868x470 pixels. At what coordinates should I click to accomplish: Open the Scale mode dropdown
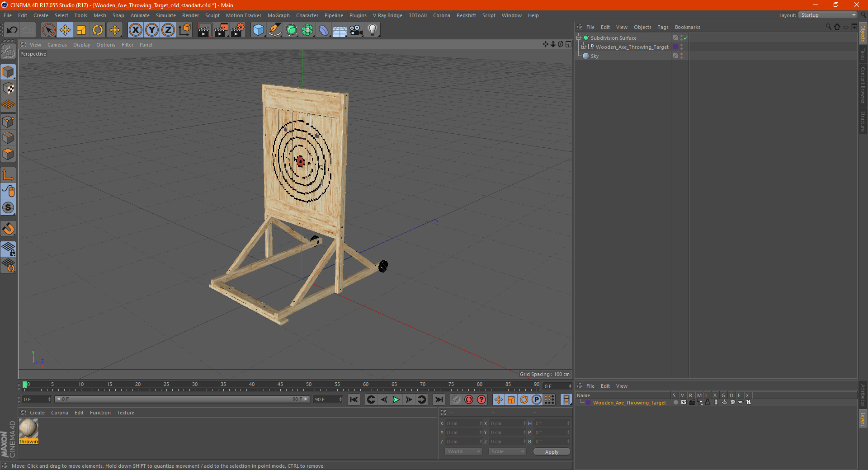507,451
